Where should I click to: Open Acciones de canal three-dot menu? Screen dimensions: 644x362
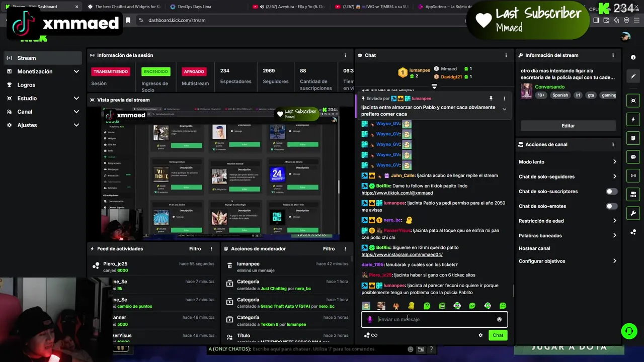tap(613, 144)
